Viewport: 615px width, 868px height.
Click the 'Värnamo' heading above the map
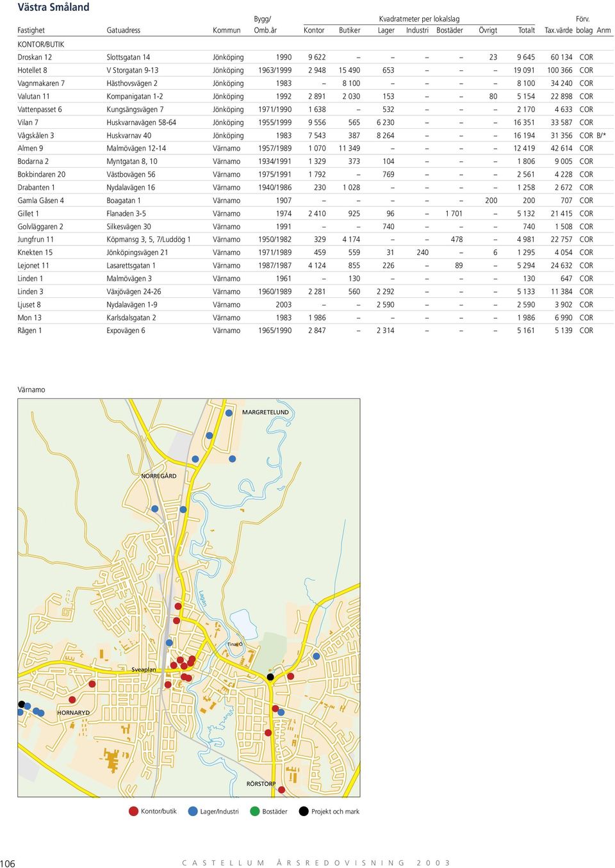[31, 389]
